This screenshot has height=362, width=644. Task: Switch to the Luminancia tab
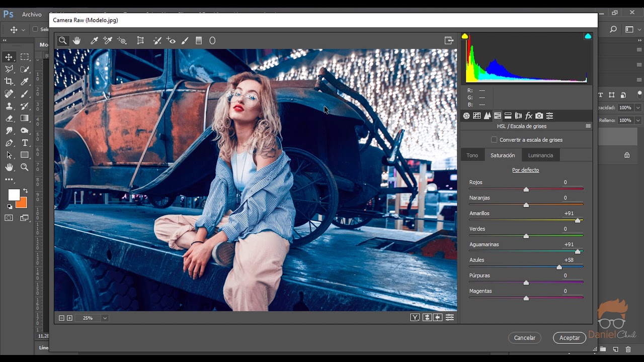tap(540, 155)
